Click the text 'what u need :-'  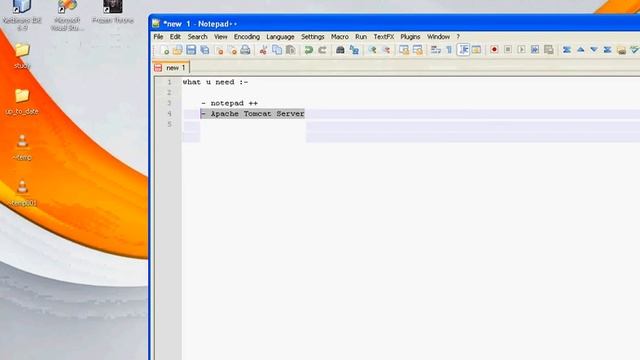215,82
